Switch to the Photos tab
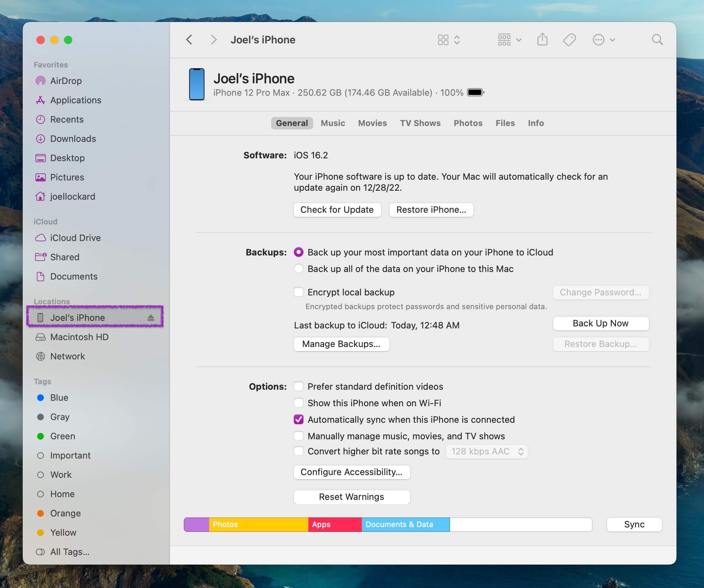This screenshot has height=588, width=704. coord(468,123)
